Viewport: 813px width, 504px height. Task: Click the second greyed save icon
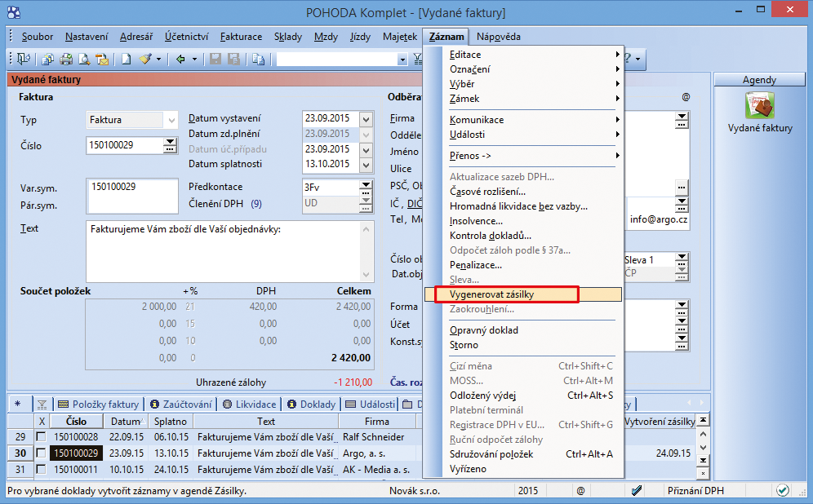233,59
